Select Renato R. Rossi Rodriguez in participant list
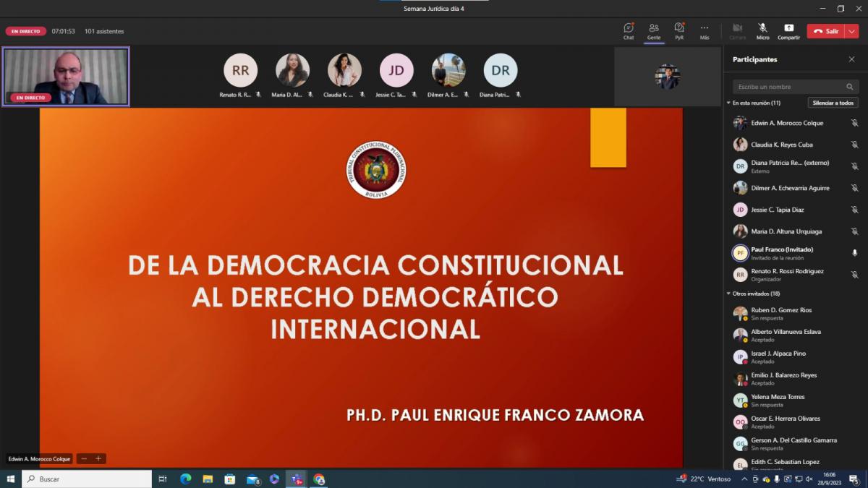Screen dimensions: 868x488 pyautogui.click(x=787, y=275)
